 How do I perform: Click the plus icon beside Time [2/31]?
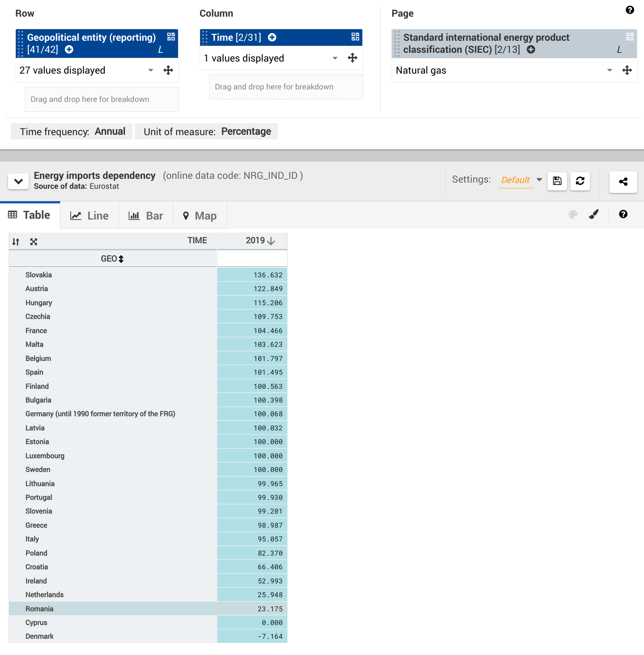pos(272,37)
